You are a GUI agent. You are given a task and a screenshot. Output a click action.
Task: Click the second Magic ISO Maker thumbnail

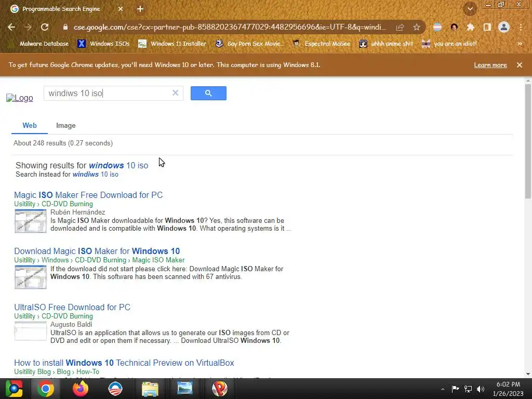coord(31,277)
